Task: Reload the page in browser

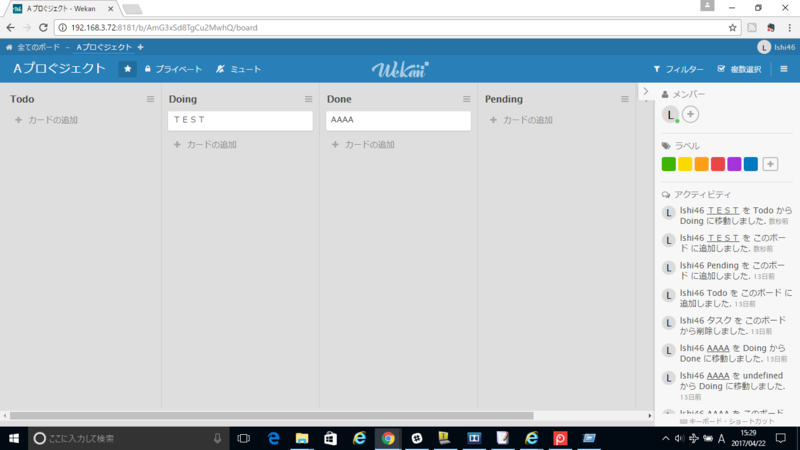Action: (43, 28)
